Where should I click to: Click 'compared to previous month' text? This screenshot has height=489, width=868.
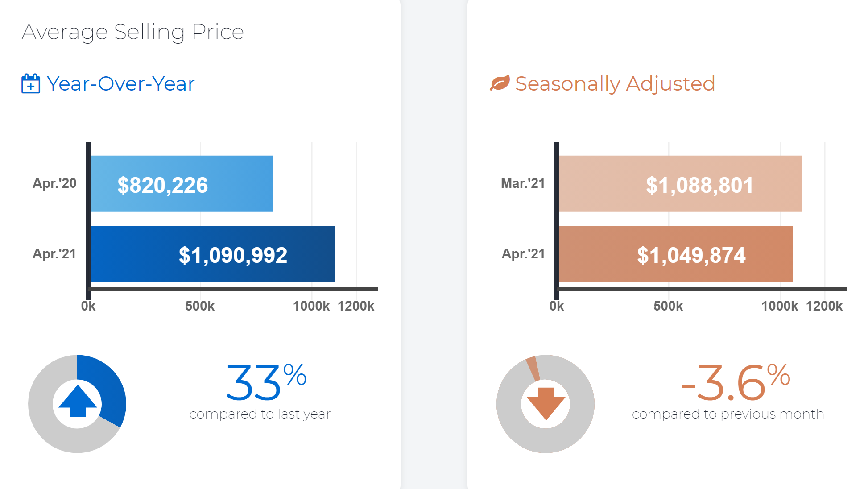click(x=727, y=414)
